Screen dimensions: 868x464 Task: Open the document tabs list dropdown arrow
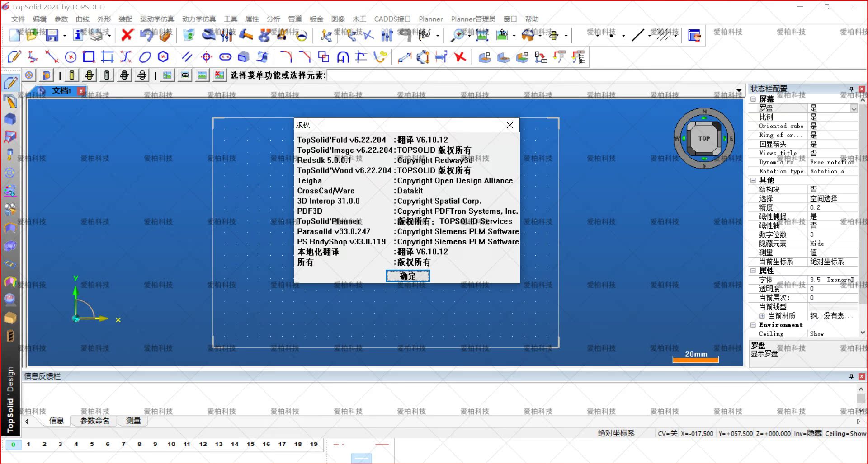coord(739,91)
